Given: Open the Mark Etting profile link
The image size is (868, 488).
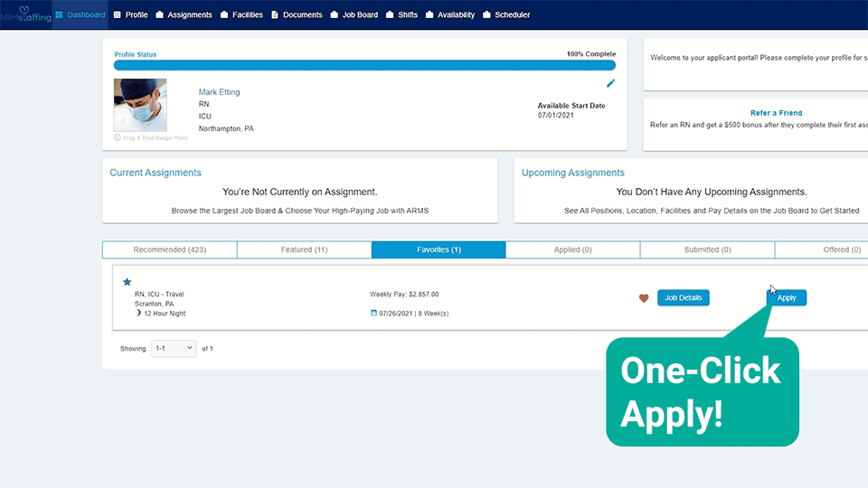Looking at the screenshot, I should pos(219,92).
